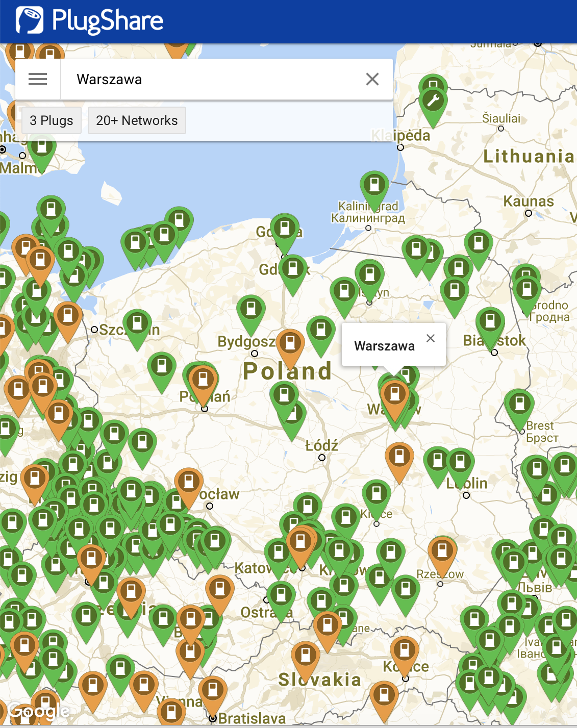Click the Slovakia country label

[320, 680]
